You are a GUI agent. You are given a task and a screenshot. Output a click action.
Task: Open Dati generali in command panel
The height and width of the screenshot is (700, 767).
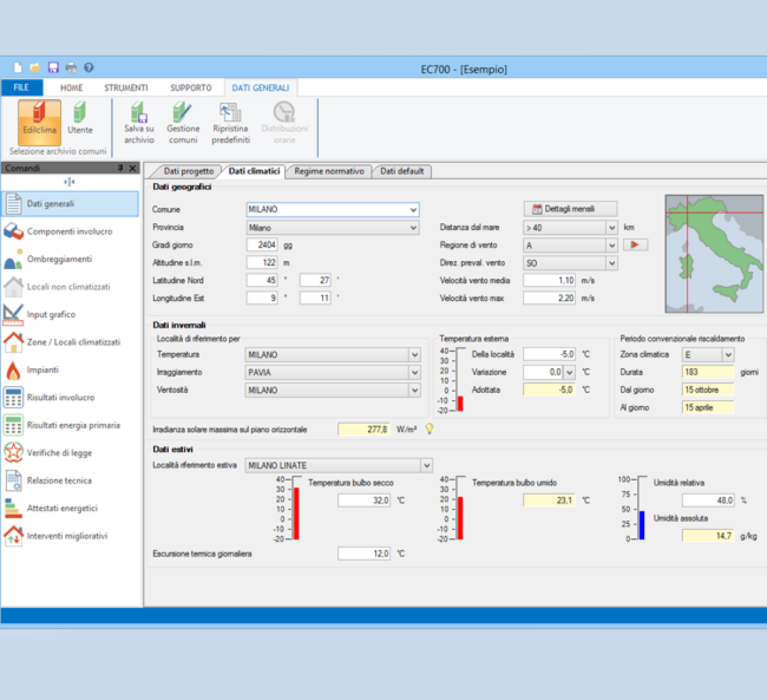[70, 204]
